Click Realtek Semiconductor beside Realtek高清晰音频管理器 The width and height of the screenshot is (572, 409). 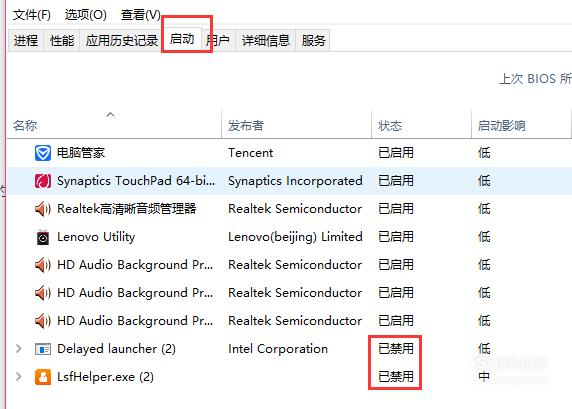(295, 209)
